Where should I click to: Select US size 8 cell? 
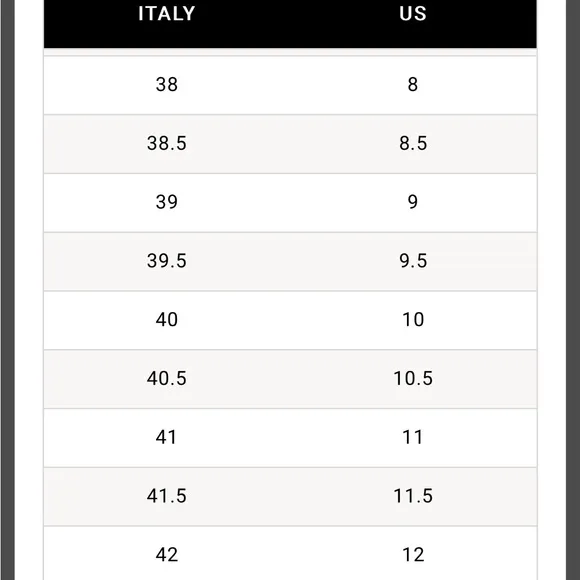[413, 84]
